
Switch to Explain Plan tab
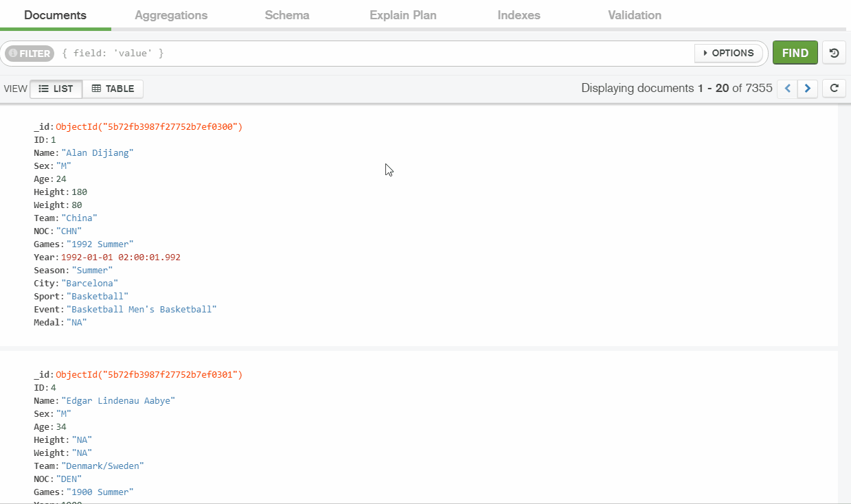(402, 15)
